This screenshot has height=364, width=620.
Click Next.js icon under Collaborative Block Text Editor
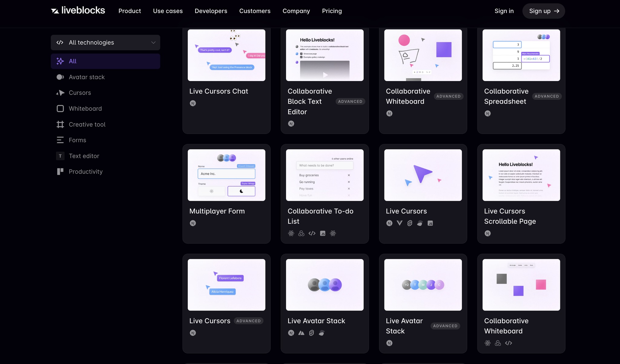pyautogui.click(x=291, y=124)
